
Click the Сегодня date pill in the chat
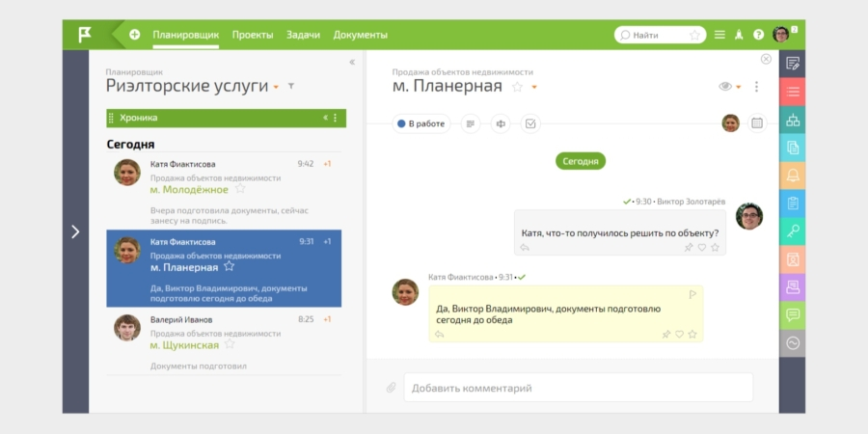(x=581, y=161)
